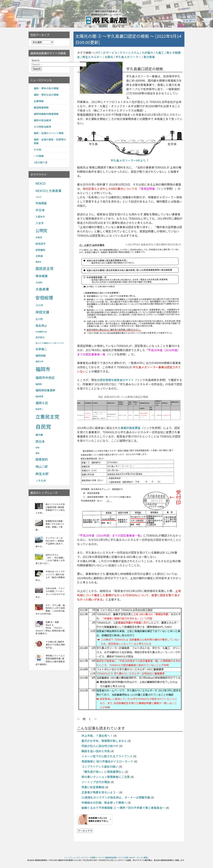Open the 佐藤涼・個展 top news thumbnail

tap(39, 624)
